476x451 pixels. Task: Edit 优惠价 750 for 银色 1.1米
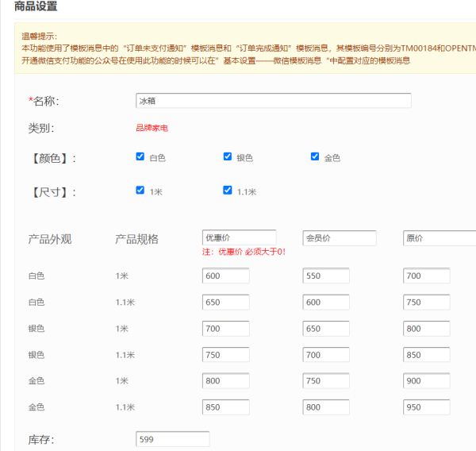tap(226, 355)
